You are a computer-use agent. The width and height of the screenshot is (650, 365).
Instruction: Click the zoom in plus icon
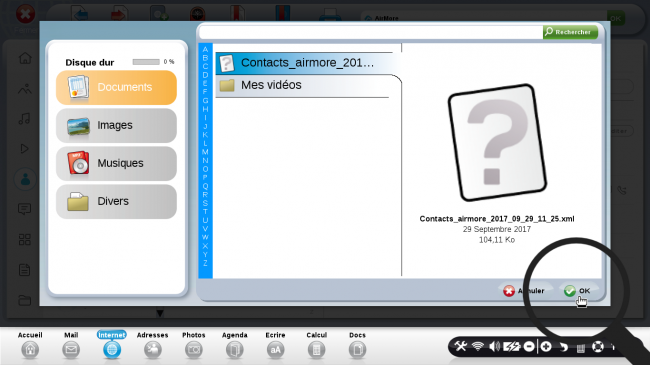pos(546,346)
